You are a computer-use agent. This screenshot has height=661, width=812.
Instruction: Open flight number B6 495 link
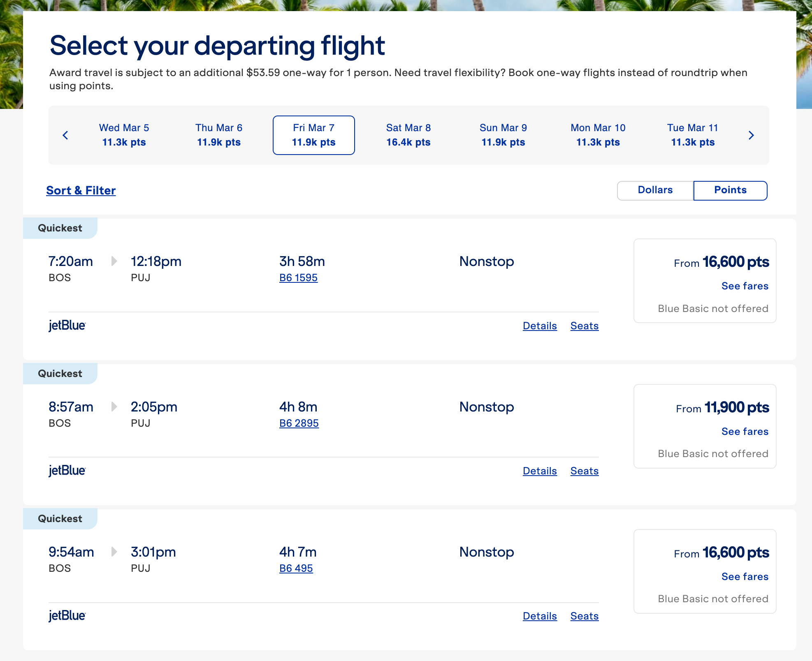pyautogui.click(x=296, y=569)
